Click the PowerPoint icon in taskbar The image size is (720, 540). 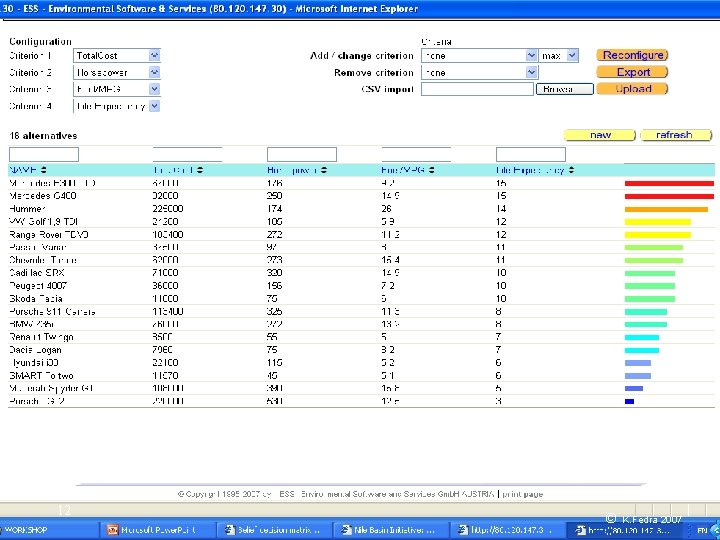click(112, 529)
